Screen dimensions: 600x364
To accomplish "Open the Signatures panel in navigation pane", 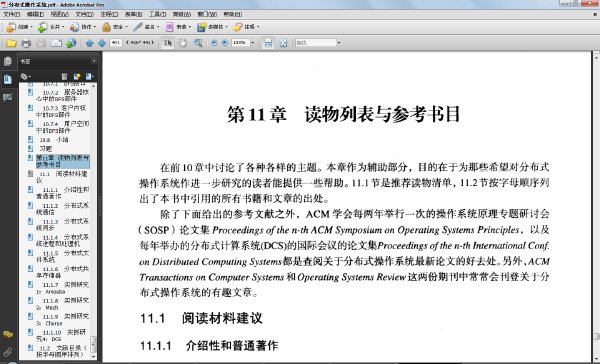I will coord(8,97).
